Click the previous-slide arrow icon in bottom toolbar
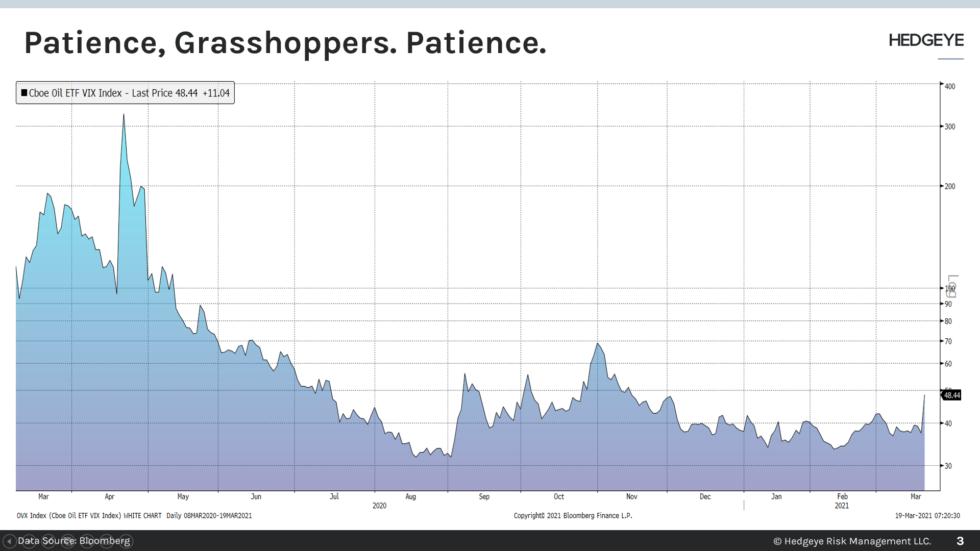Image resolution: width=980 pixels, height=551 pixels. coord(10,541)
